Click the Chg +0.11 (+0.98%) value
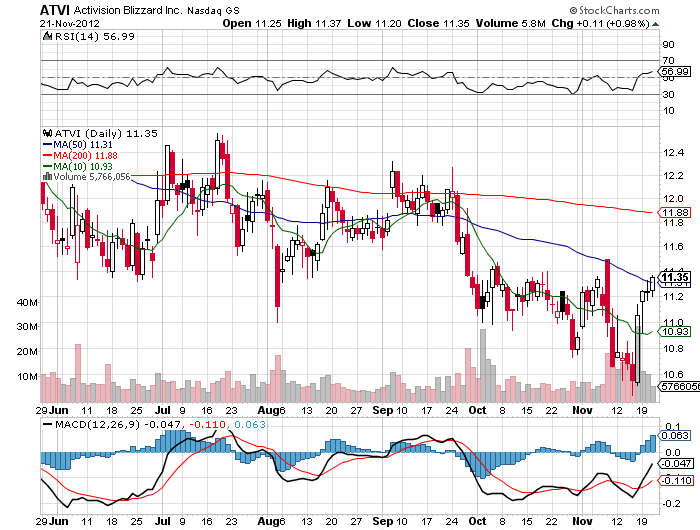Image resolution: width=700 pixels, height=530 pixels. (x=600, y=24)
